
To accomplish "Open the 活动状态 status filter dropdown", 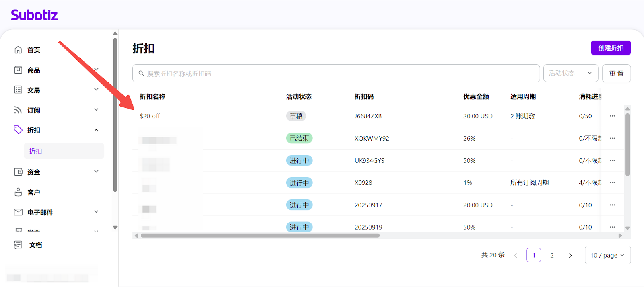I will (x=570, y=73).
